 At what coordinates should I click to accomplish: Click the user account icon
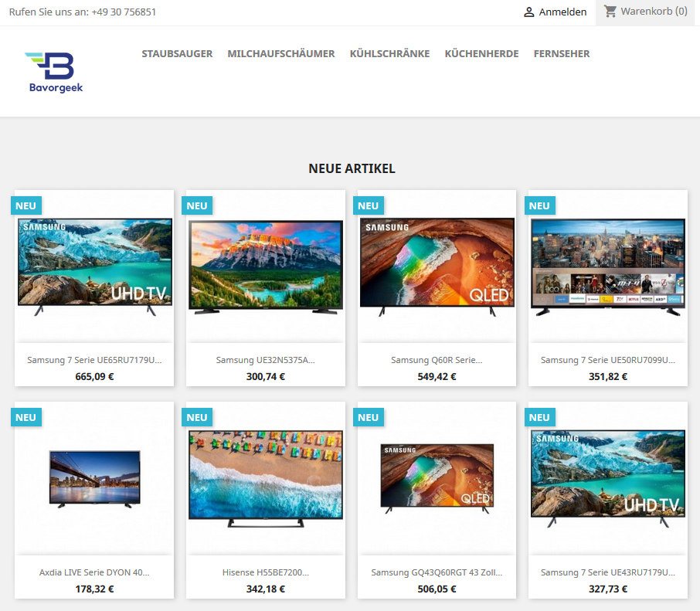[528, 12]
